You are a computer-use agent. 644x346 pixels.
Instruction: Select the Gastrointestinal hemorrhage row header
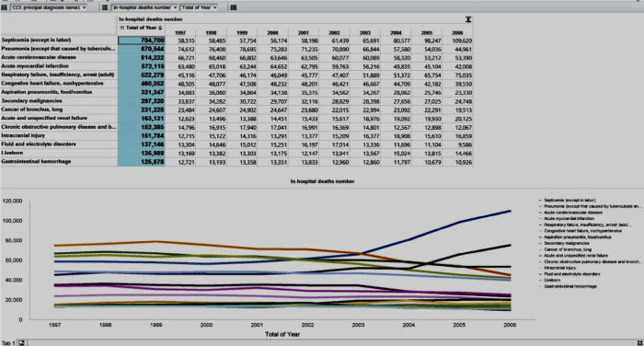(x=59, y=162)
